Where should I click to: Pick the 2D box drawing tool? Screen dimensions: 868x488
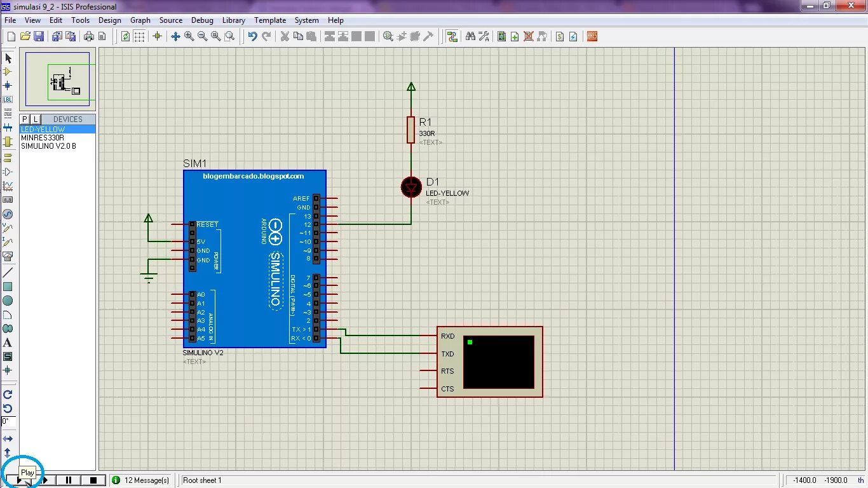[8, 287]
